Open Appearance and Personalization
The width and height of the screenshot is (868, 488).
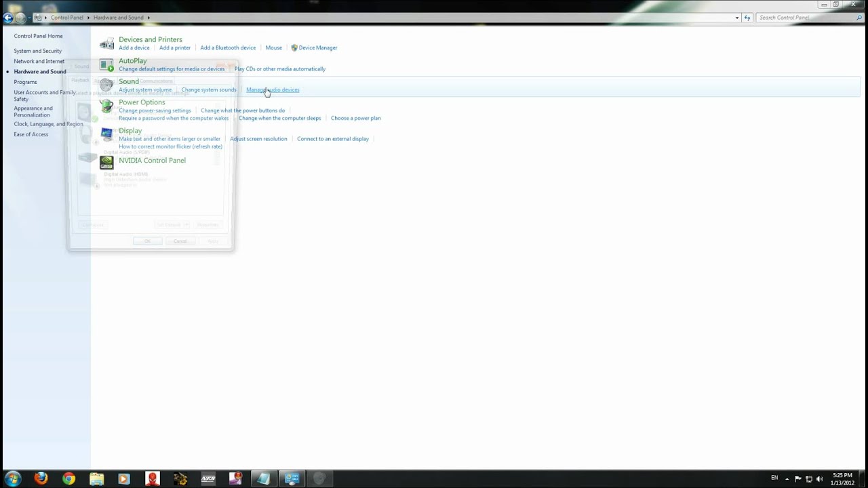(33, 111)
